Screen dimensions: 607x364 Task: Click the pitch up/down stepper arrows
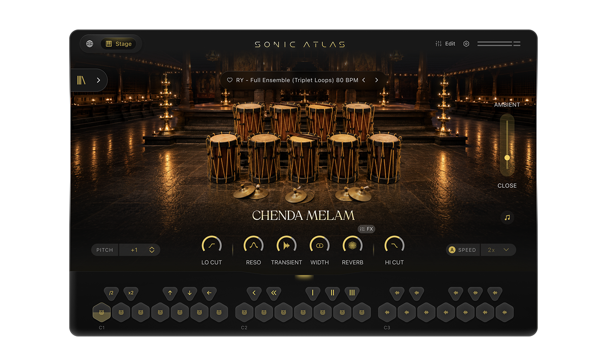point(152,250)
